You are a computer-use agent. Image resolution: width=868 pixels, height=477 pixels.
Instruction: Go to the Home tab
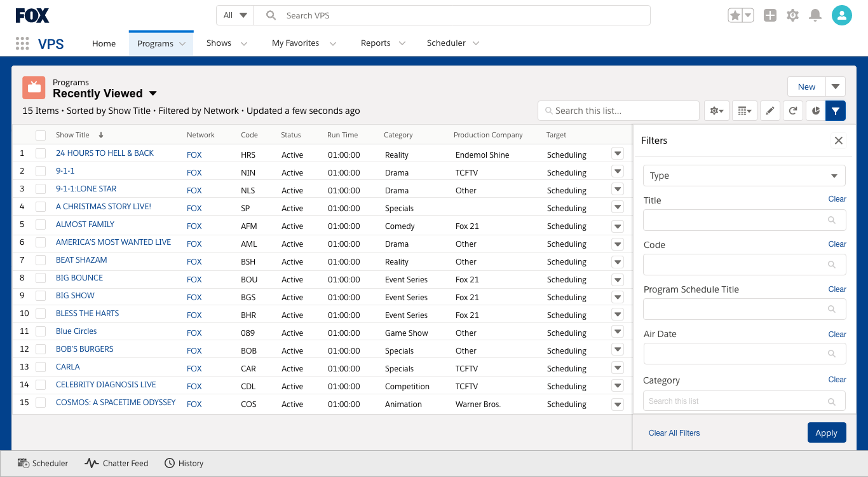(x=104, y=43)
